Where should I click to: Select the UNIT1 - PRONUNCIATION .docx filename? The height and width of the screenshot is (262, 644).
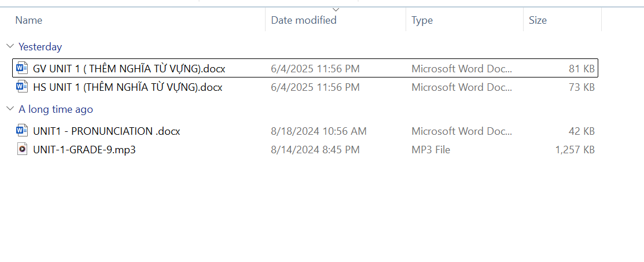coord(106,131)
